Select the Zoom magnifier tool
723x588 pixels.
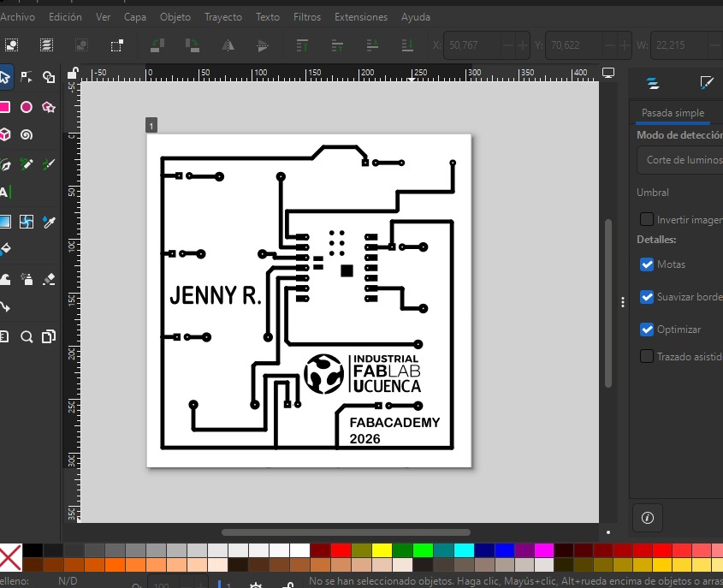[27, 336]
